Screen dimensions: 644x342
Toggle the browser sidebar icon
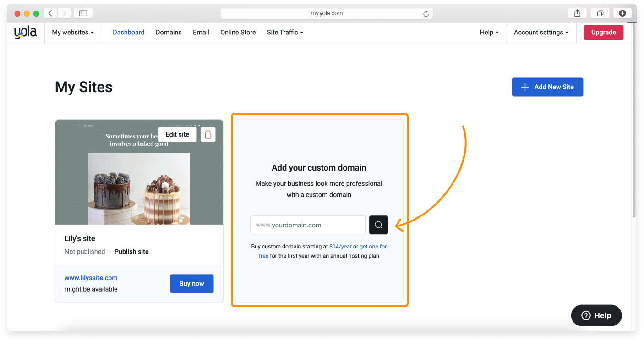(x=83, y=13)
